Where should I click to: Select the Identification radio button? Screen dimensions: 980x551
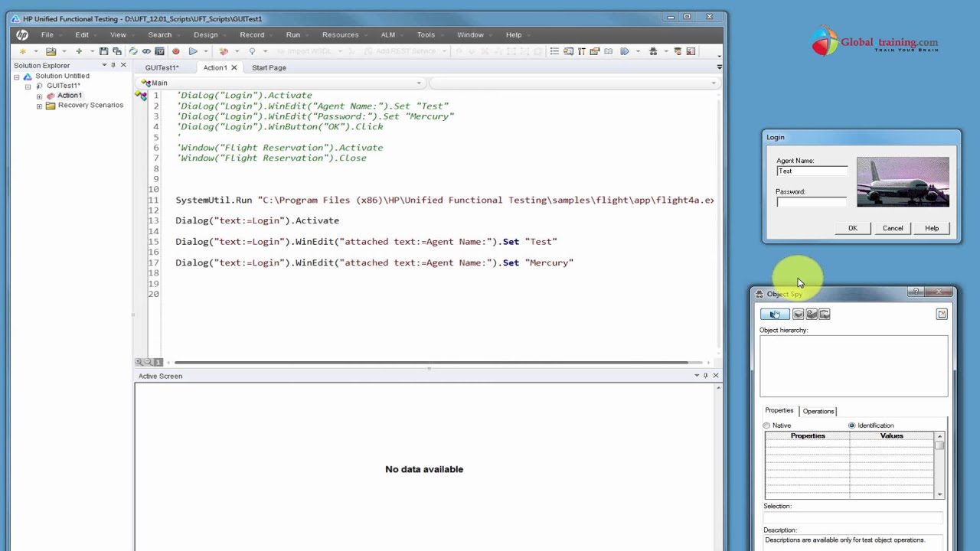coord(851,425)
